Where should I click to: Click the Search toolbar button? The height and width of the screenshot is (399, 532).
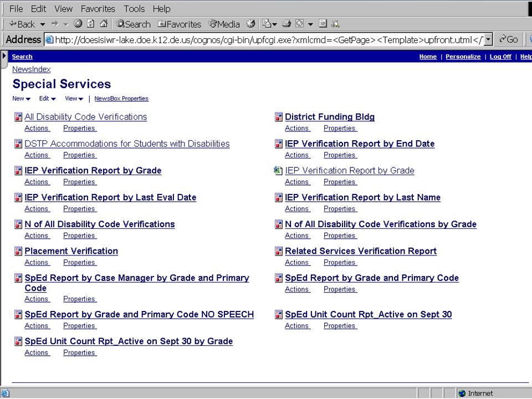coord(134,24)
